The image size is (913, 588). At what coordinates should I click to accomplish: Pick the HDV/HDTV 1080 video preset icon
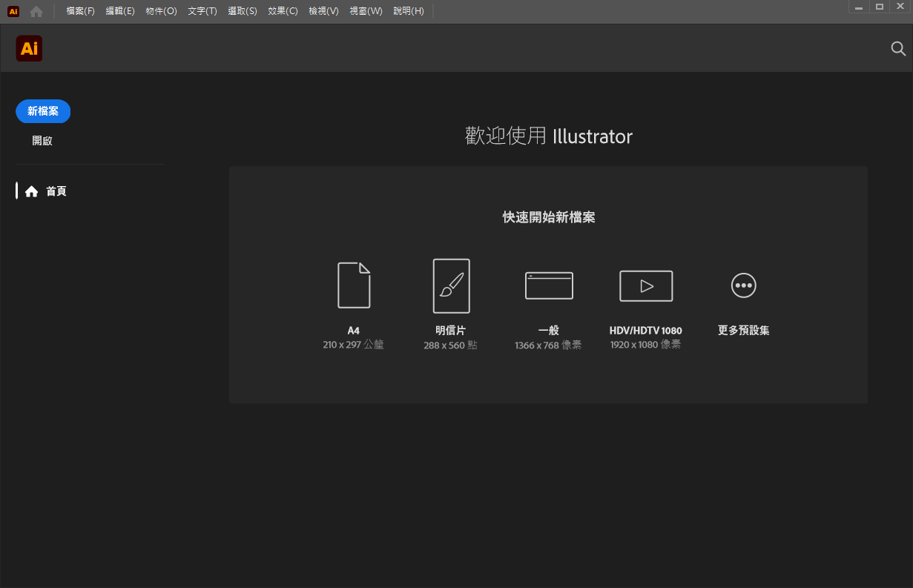[x=646, y=285]
